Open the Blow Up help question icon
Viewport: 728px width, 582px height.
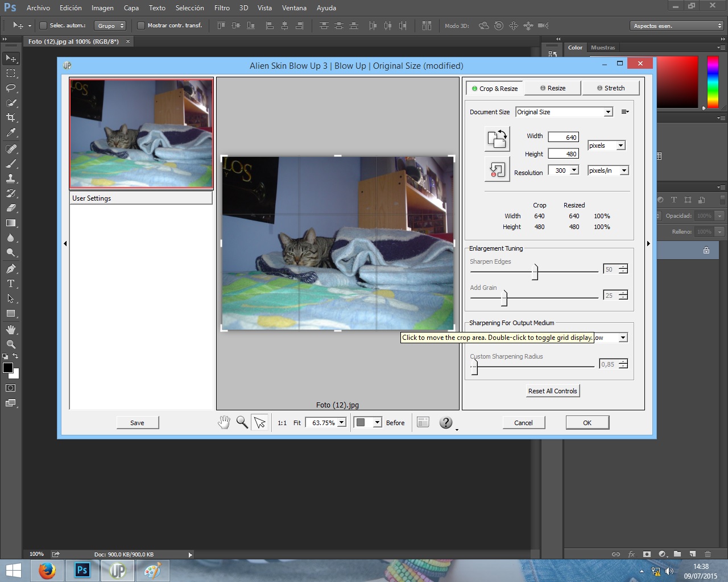tap(446, 422)
